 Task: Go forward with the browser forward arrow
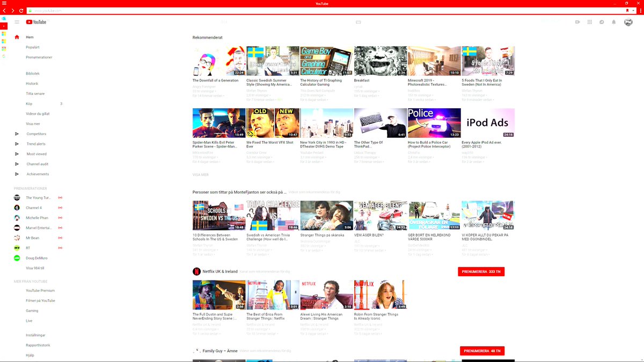[13, 11]
